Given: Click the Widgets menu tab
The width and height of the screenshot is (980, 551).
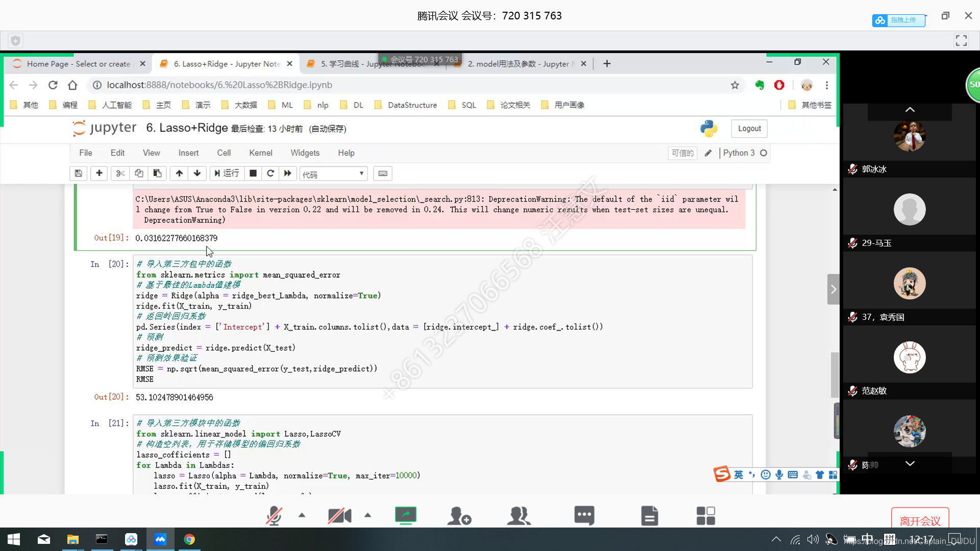Looking at the screenshot, I should click(x=305, y=153).
